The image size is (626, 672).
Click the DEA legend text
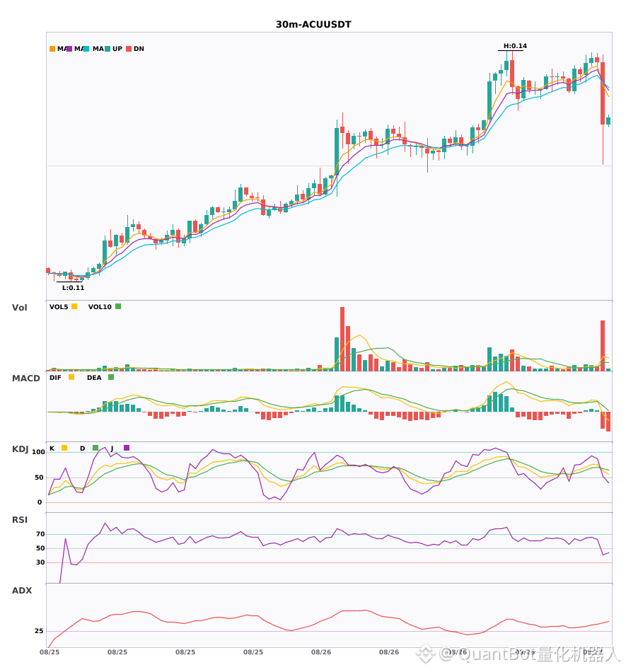(94, 378)
